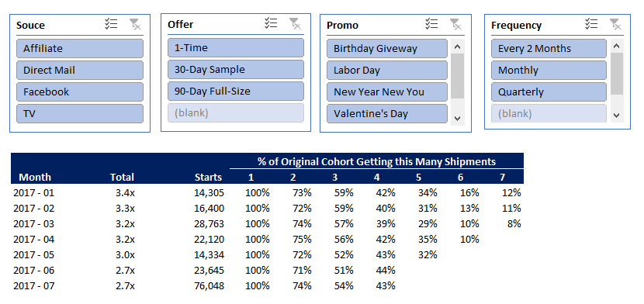Toggle the 30-Day Sample offer filter
This screenshot has width=644, height=304.
pos(236,69)
